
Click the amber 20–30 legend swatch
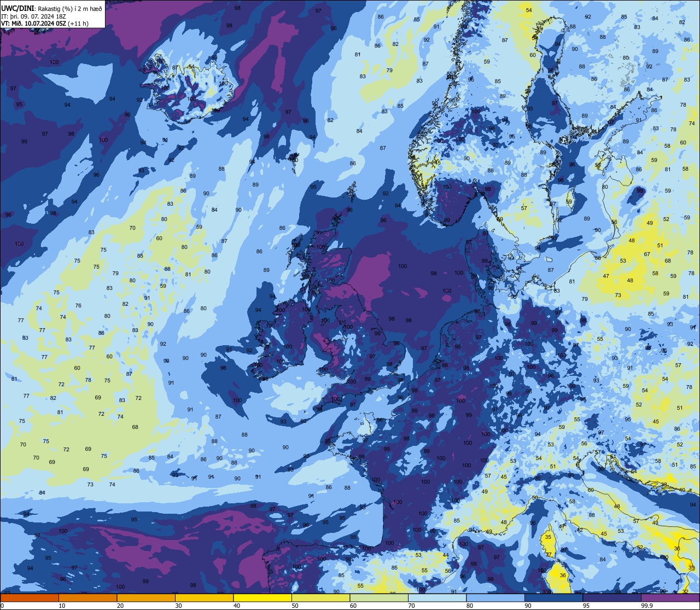(146, 598)
